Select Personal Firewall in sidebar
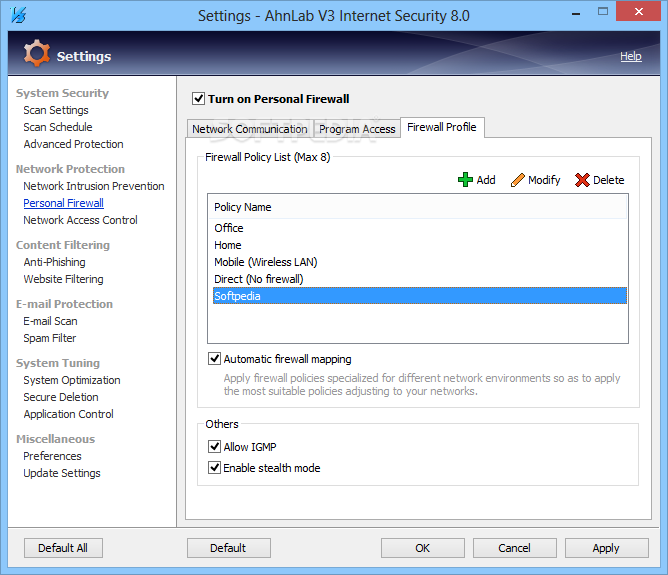This screenshot has width=668, height=575. coord(63,203)
